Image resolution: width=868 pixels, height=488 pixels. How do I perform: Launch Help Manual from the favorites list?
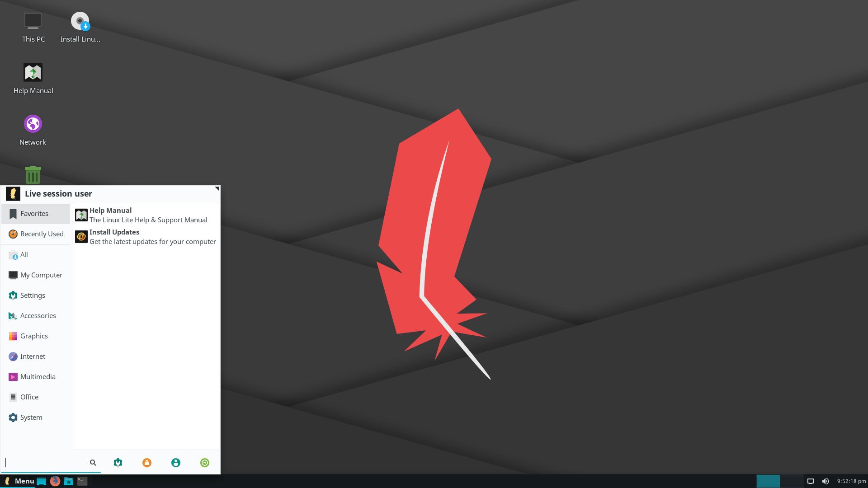146,215
